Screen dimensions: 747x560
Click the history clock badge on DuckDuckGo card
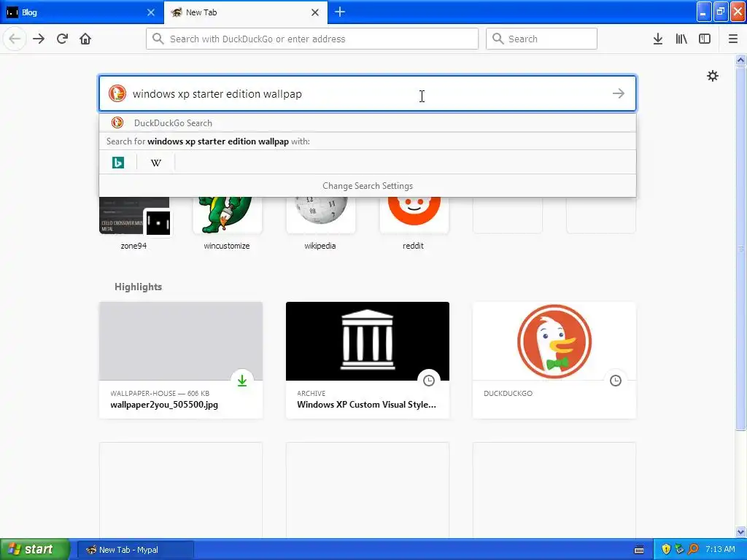pos(616,381)
